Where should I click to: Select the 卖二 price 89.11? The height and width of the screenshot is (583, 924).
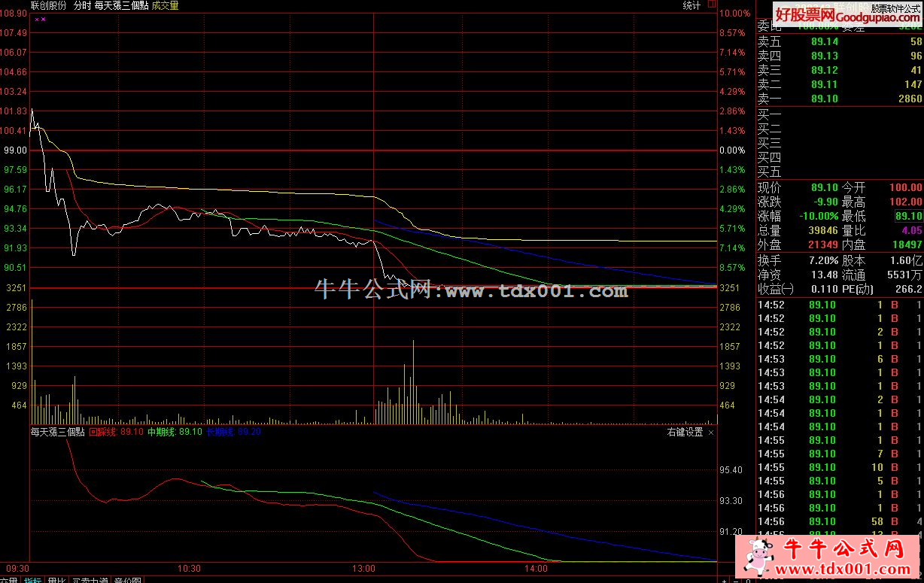[825, 84]
